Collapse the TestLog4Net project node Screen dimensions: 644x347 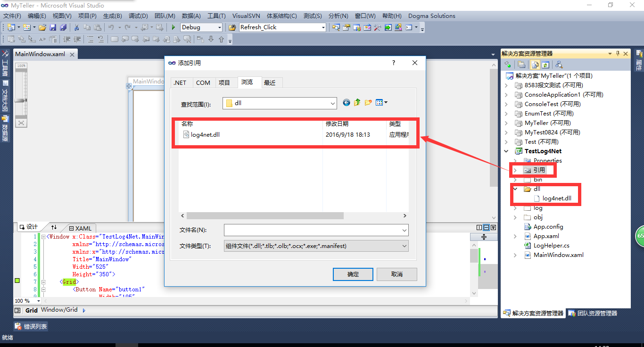coord(507,151)
